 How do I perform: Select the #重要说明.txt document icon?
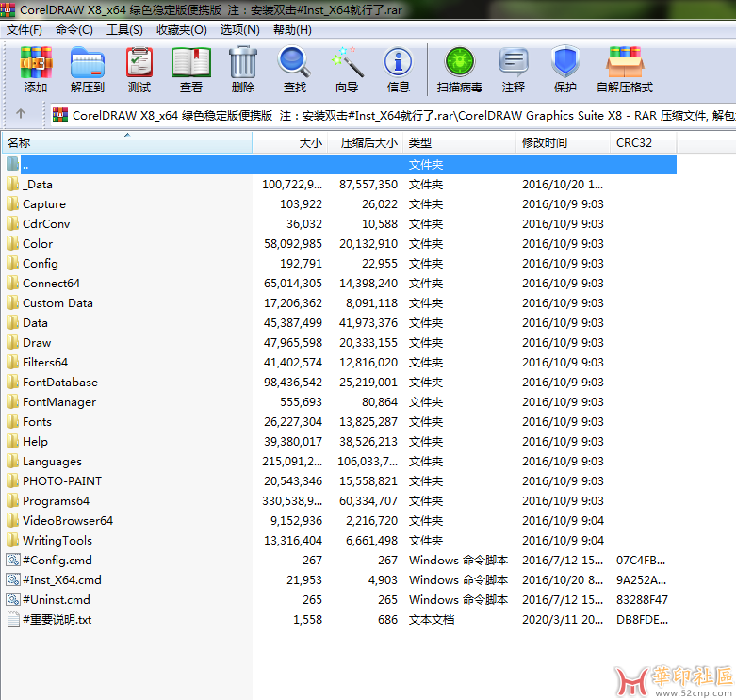click(13, 619)
